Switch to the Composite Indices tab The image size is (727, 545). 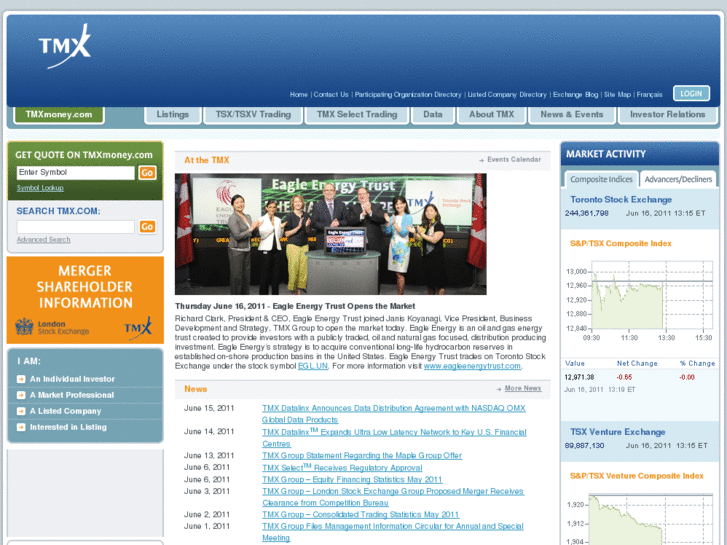tap(601, 179)
